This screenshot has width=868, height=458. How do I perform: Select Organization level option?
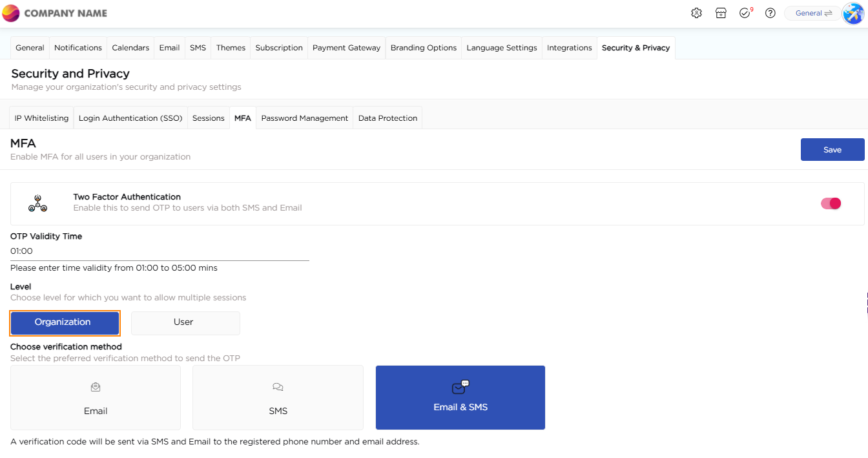coord(65,322)
